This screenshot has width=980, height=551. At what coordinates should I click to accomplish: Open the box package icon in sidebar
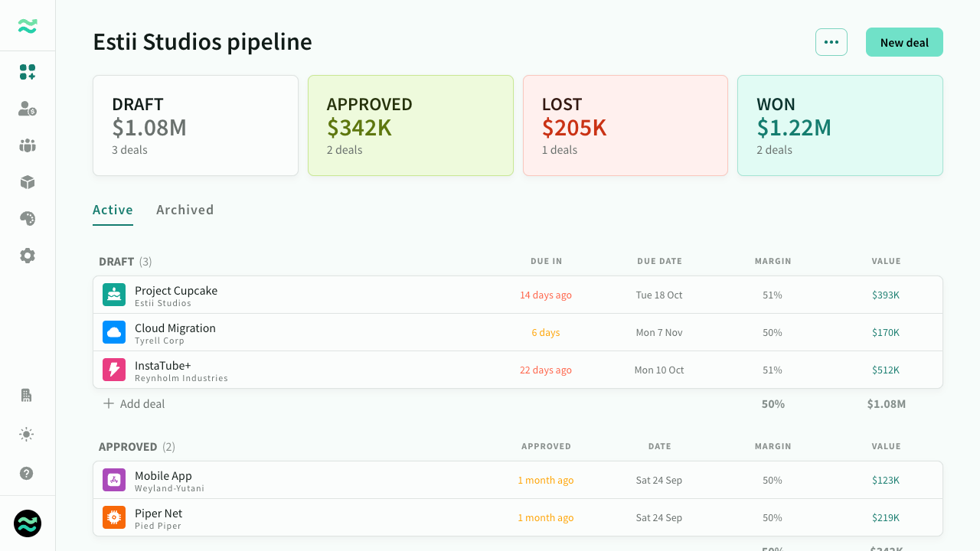[x=28, y=182]
